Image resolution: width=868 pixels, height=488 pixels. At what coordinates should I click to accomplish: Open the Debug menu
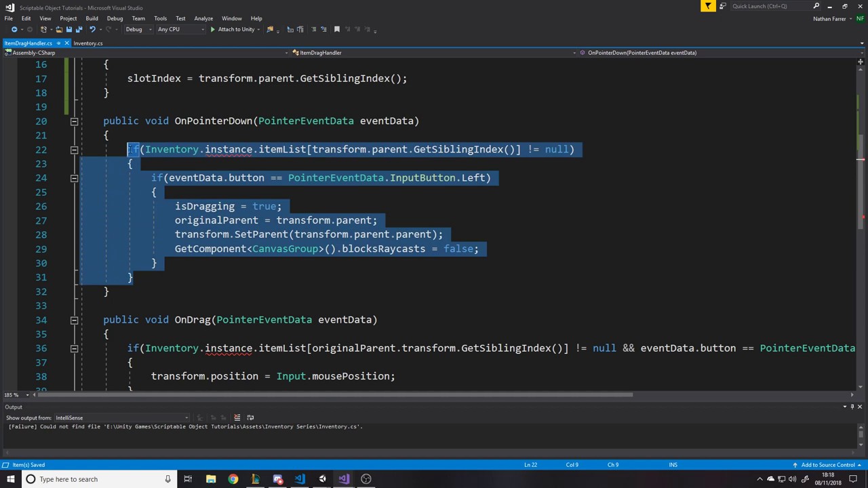click(115, 18)
